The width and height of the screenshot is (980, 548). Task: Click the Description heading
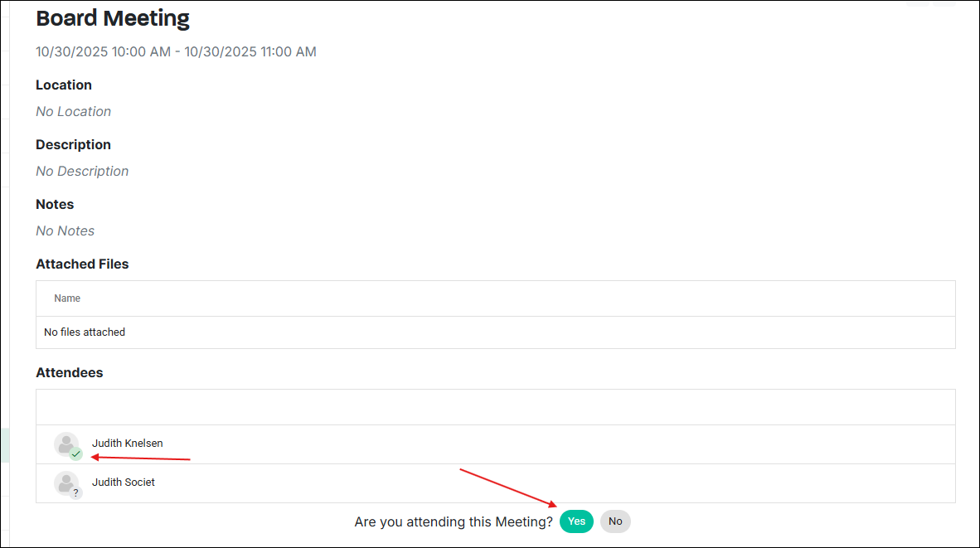tap(73, 145)
